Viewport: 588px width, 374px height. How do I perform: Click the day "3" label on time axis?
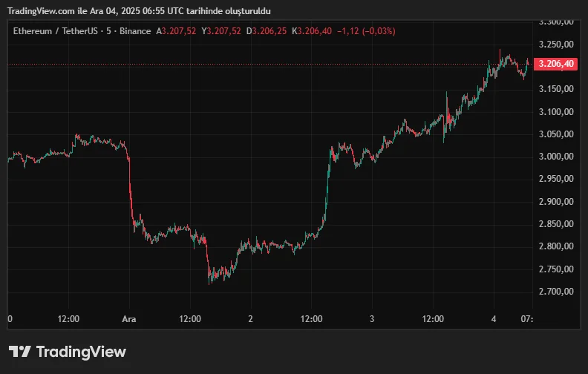click(372, 318)
